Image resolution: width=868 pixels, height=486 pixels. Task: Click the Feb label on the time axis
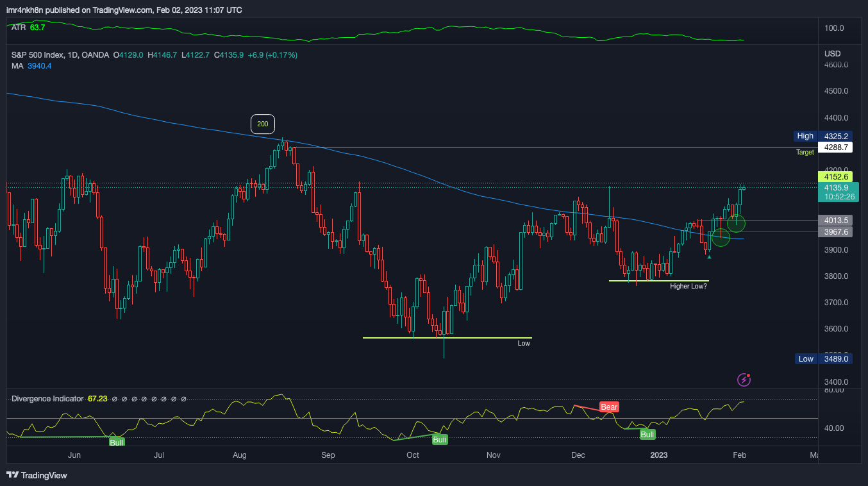(x=739, y=455)
